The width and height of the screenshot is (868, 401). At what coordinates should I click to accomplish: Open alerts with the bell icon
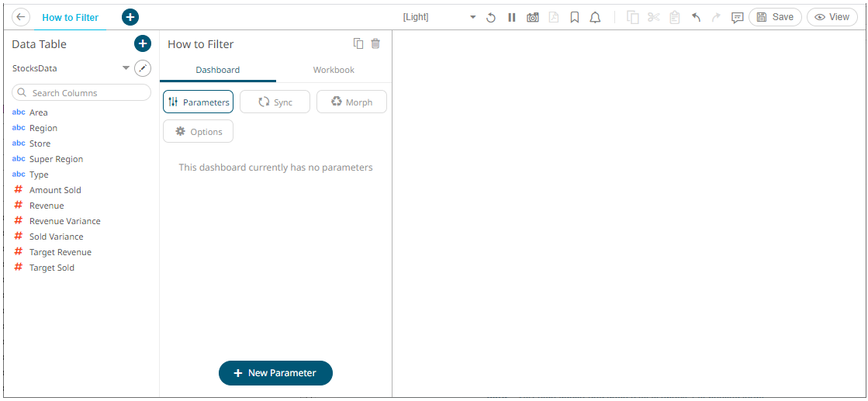pyautogui.click(x=595, y=18)
